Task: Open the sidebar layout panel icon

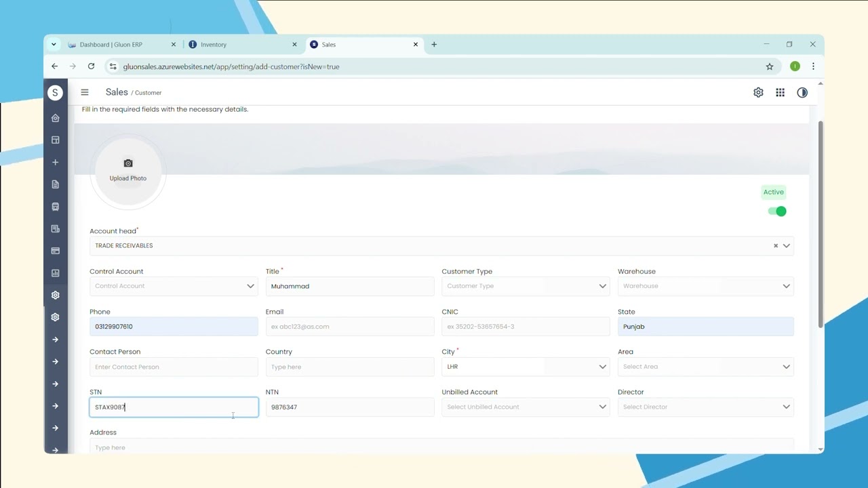Action: point(56,140)
